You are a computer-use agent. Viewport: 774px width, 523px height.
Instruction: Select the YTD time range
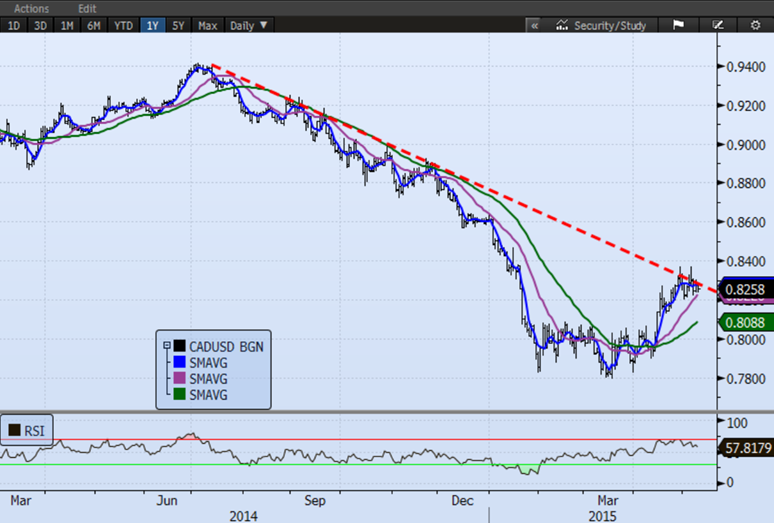point(122,25)
